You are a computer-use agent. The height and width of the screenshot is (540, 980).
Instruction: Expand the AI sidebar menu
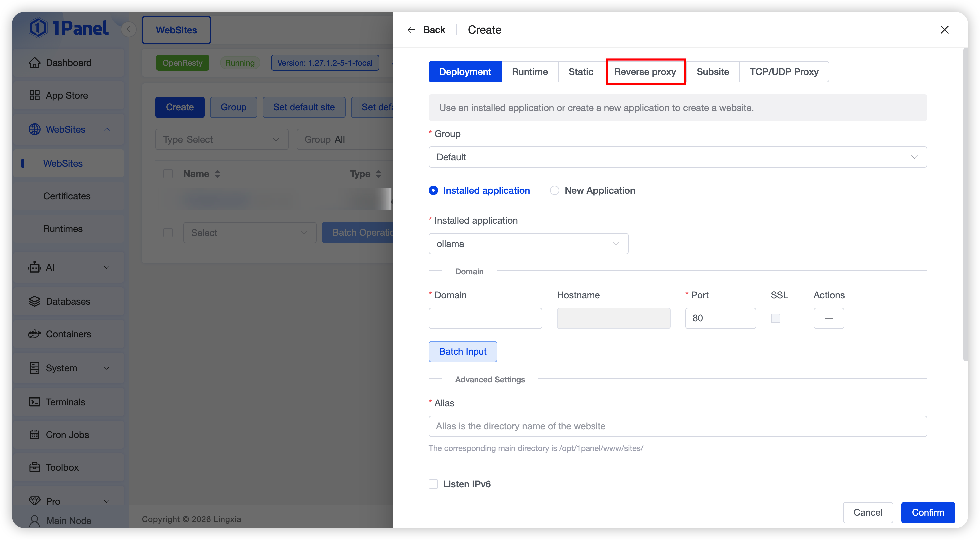68,268
